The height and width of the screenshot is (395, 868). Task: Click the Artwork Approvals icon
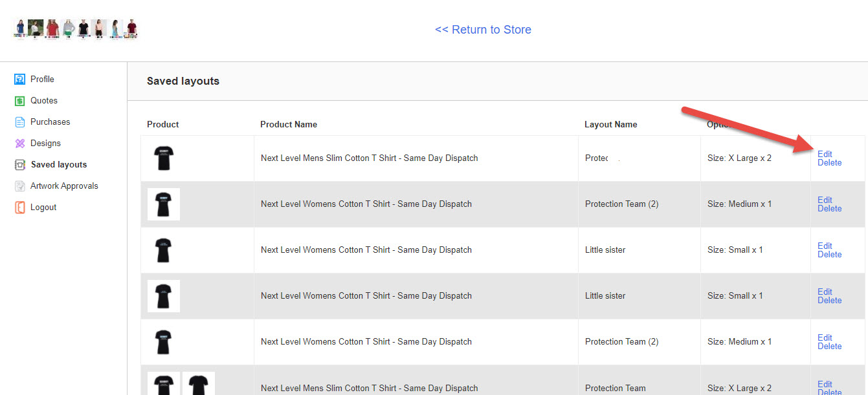coord(19,186)
